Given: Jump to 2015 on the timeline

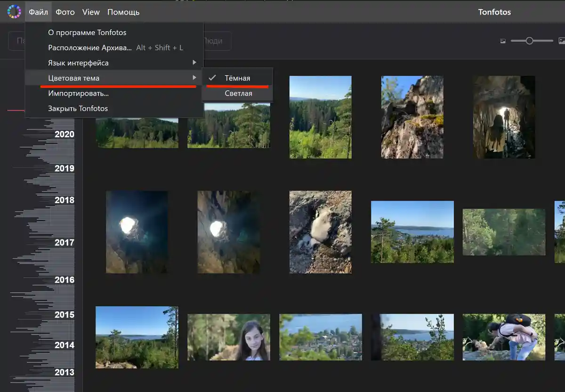Looking at the screenshot, I should pos(65,314).
